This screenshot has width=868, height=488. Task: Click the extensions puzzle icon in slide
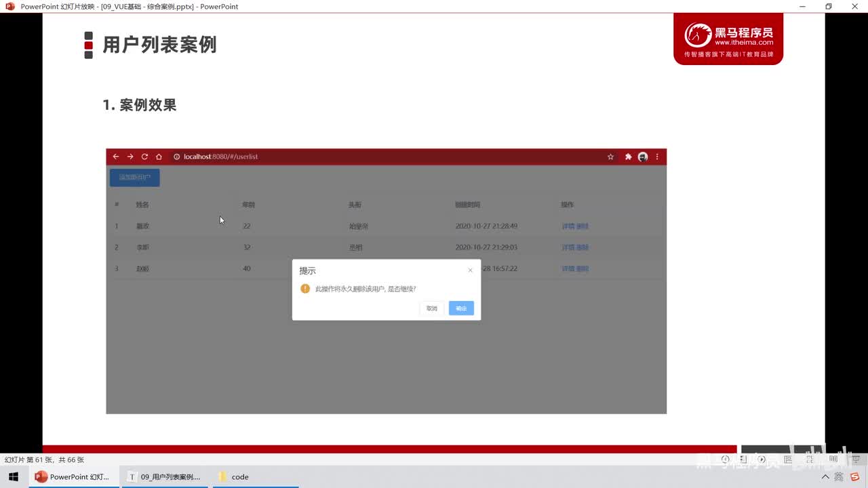(x=628, y=157)
